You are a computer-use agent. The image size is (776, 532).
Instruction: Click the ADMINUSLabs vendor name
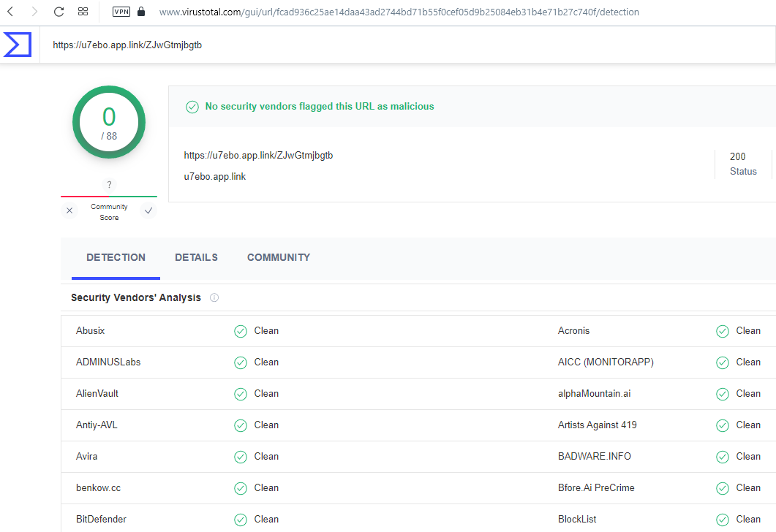pyautogui.click(x=108, y=362)
